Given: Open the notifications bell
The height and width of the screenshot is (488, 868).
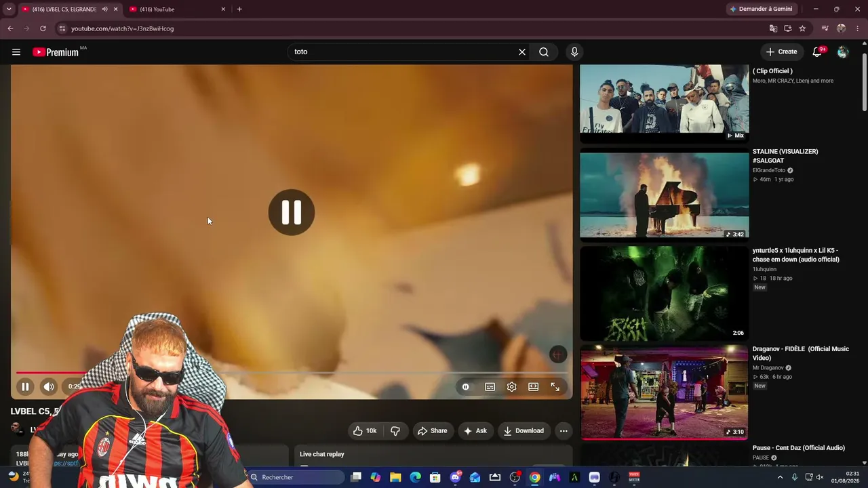Looking at the screenshot, I should click(818, 52).
